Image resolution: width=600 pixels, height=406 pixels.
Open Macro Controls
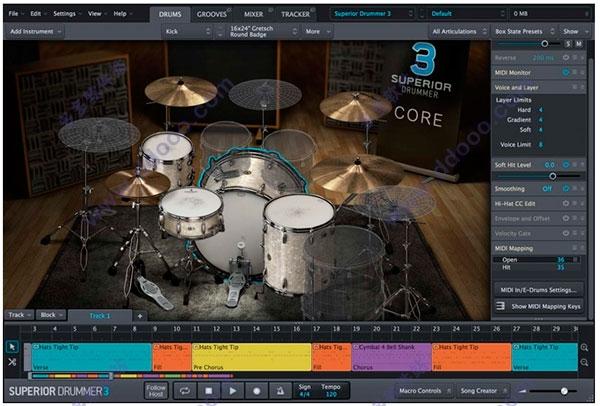click(425, 391)
